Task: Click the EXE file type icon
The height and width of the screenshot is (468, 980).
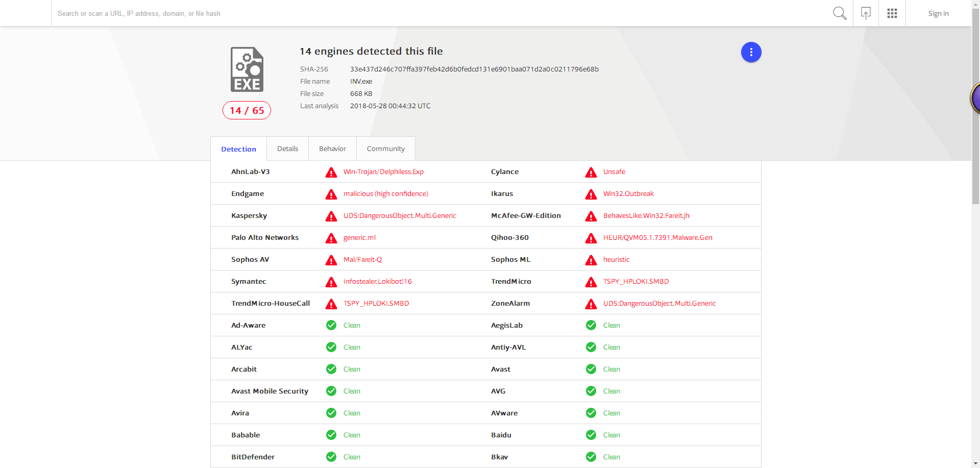Action: click(247, 69)
